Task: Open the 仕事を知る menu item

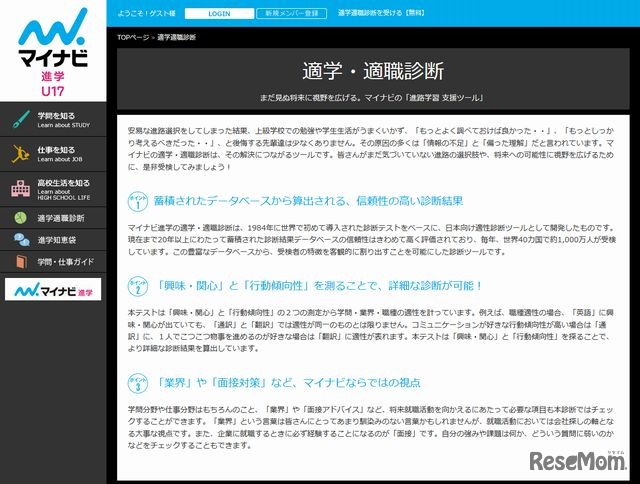Action: click(x=53, y=154)
